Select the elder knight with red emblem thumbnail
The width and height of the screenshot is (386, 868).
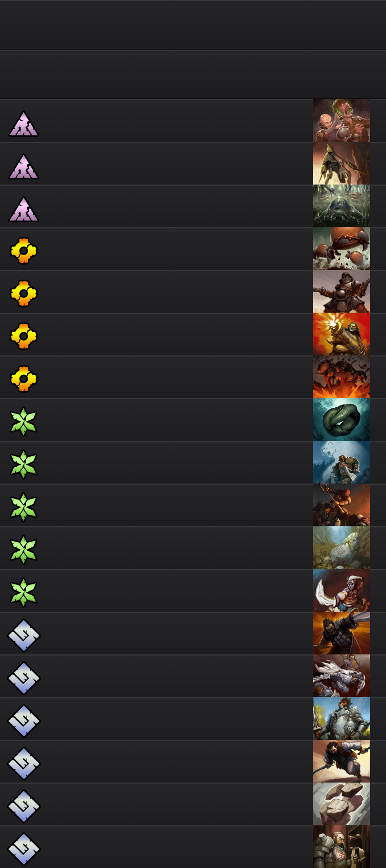click(x=342, y=847)
